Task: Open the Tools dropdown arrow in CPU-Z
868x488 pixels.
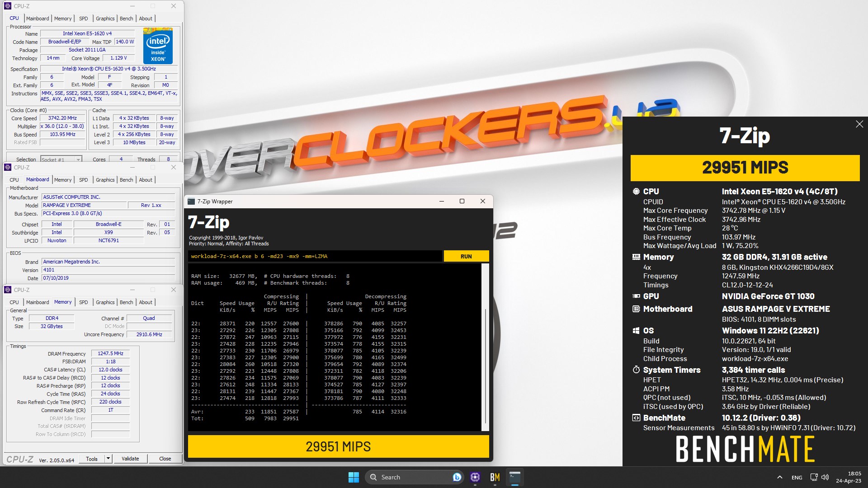Action: coord(108,459)
